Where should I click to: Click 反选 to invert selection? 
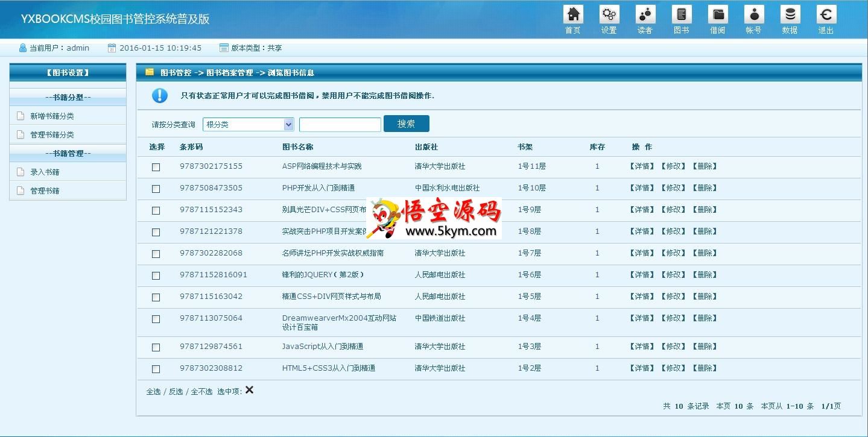point(176,391)
